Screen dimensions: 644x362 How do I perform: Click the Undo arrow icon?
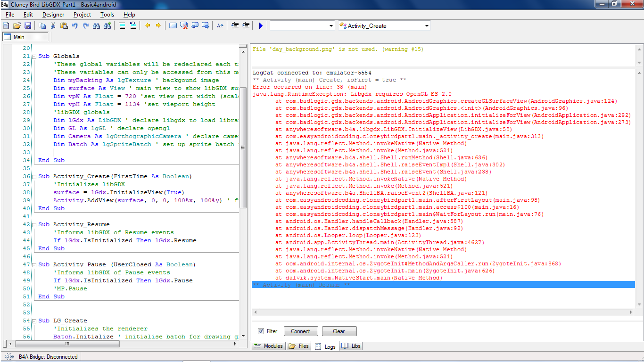tap(74, 25)
